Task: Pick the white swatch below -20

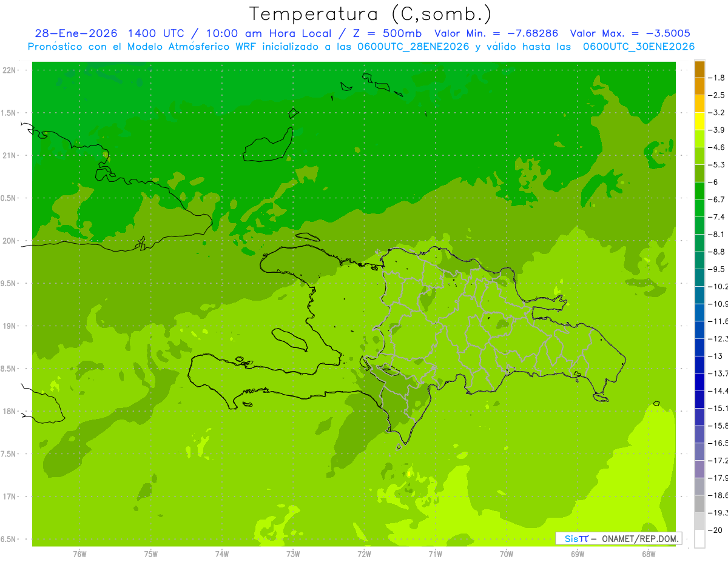Action: [x=699, y=539]
